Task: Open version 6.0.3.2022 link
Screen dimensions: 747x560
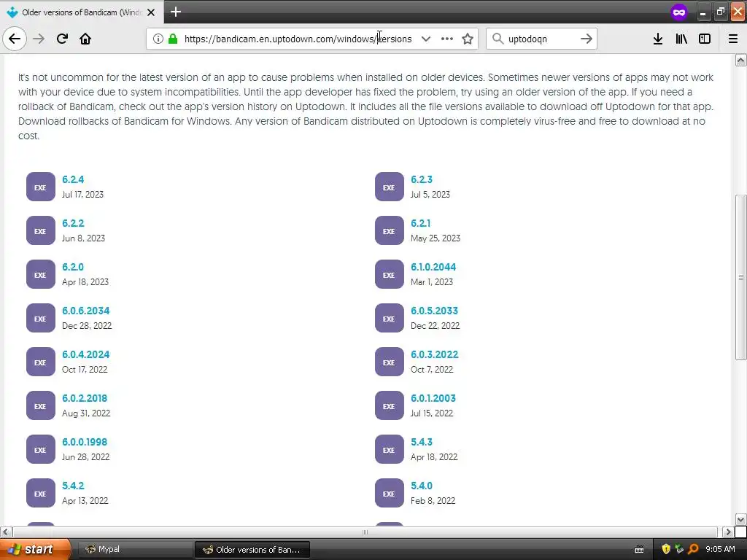Action: point(435,355)
